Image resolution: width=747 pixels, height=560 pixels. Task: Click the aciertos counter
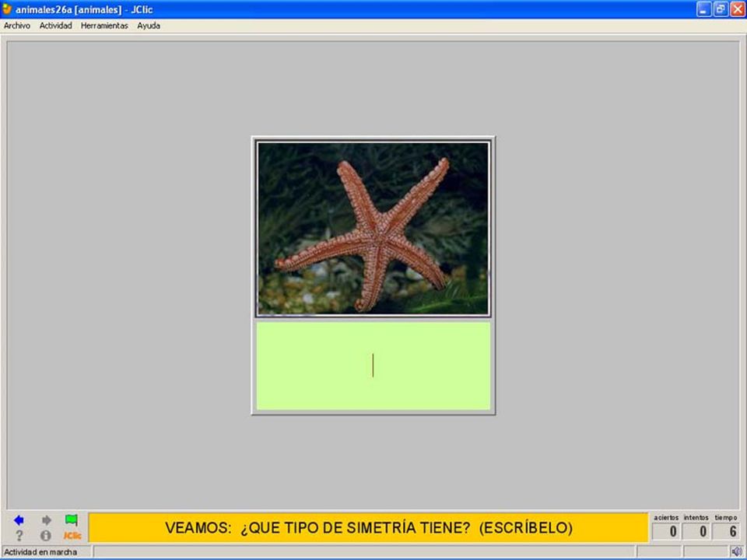coord(666,531)
